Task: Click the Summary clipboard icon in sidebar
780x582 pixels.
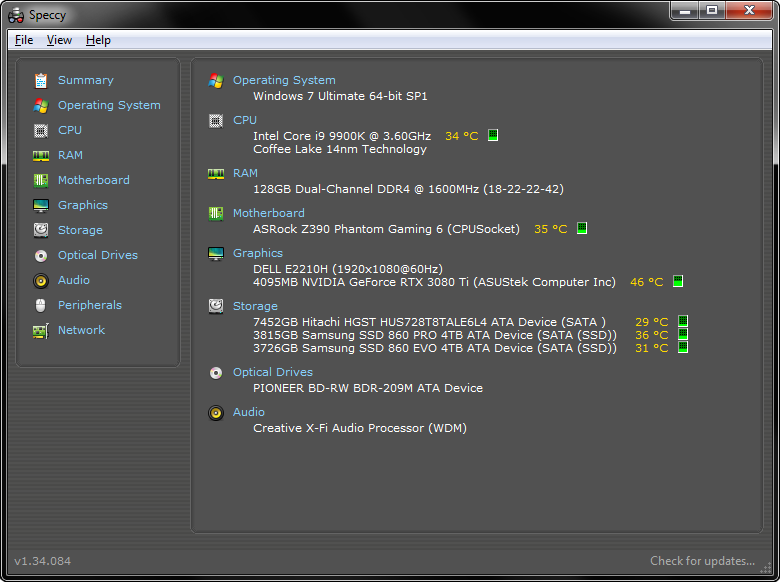Action: click(41, 81)
